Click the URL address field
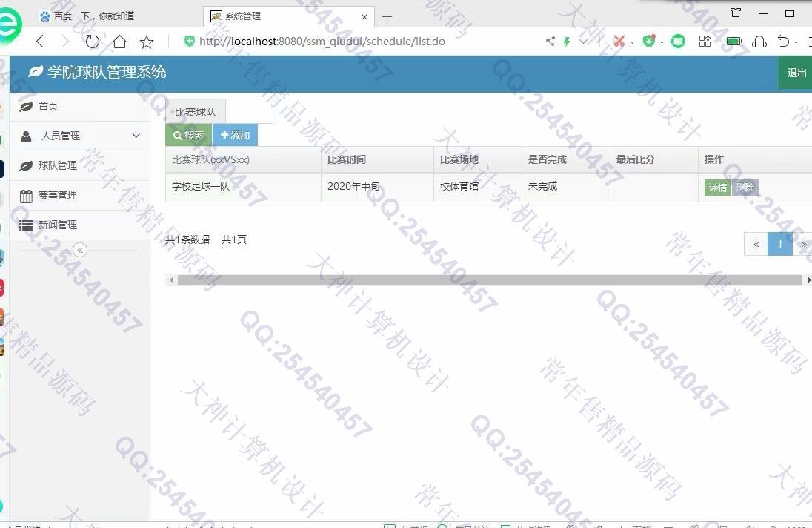 pos(321,41)
